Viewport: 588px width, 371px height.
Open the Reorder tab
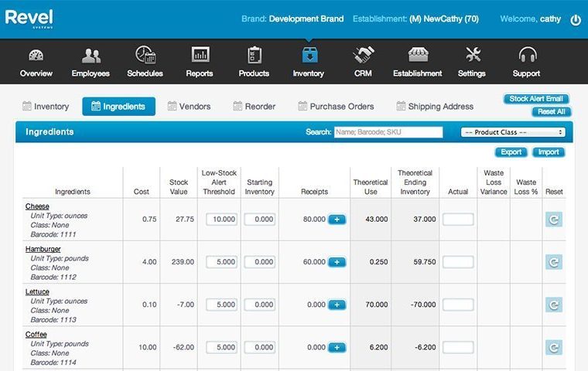click(x=255, y=107)
